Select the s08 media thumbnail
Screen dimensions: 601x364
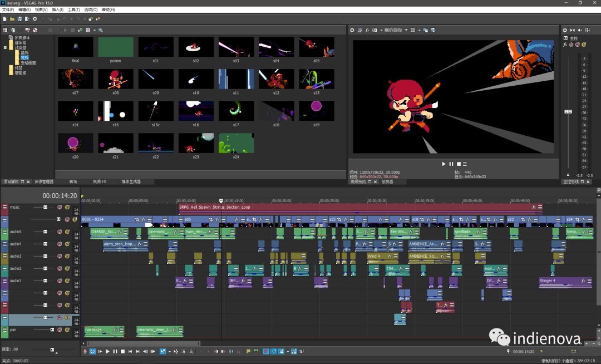pyautogui.click(x=115, y=79)
